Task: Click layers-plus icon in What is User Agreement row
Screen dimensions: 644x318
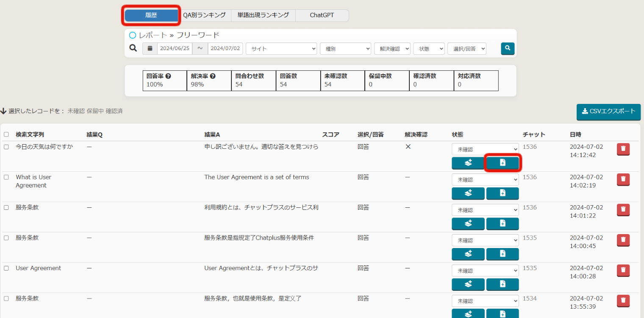Action: pos(468,193)
